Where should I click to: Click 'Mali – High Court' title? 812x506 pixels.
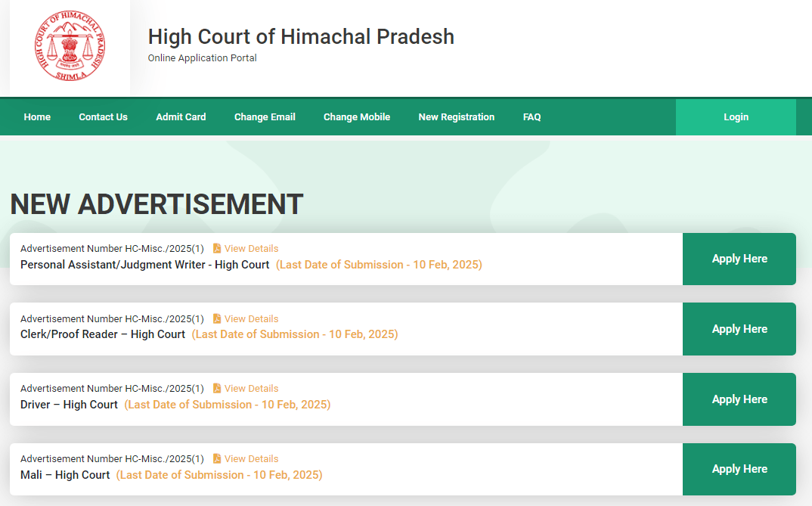(x=65, y=475)
